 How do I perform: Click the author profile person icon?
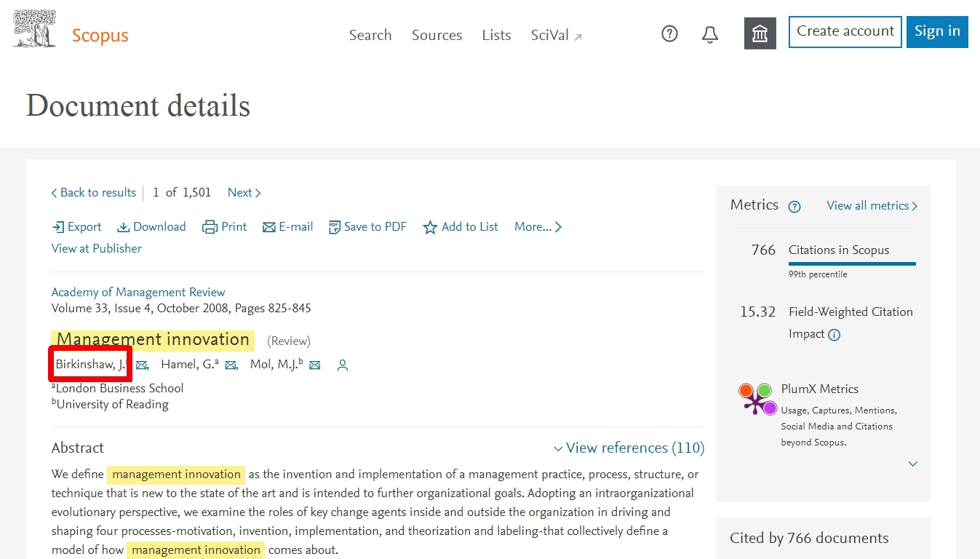(x=343, y=365)
